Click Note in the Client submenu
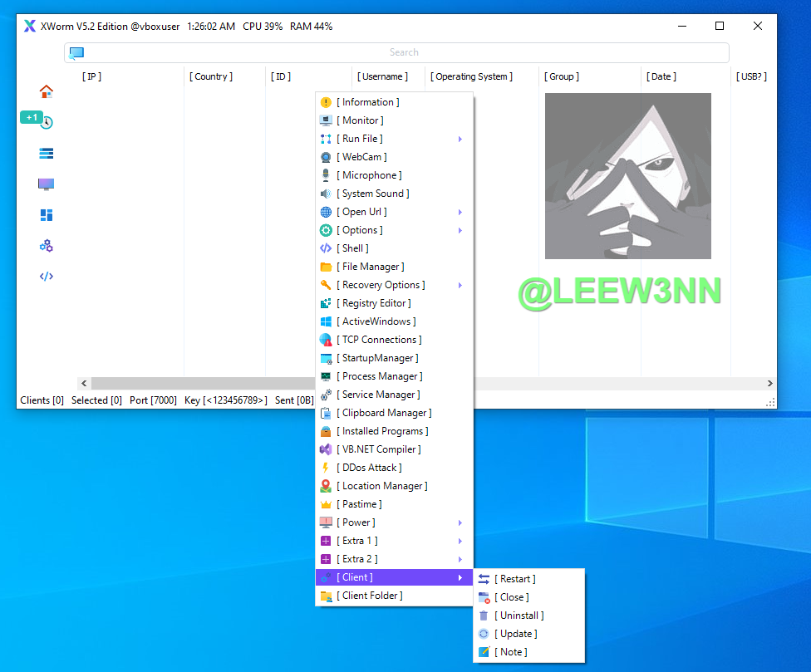Viewport: 811px width, 672px height. (x=511, y=652)
